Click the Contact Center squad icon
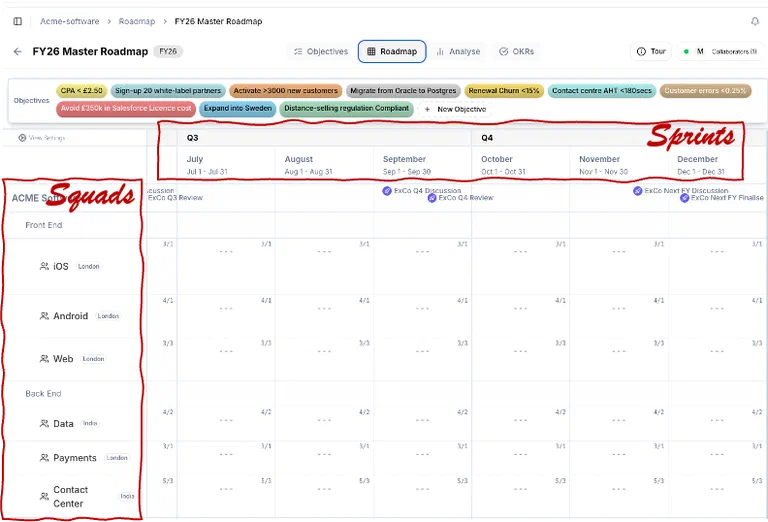Viewport: 768px width, 522px height. pyautogui.click(x=44, y=497)
